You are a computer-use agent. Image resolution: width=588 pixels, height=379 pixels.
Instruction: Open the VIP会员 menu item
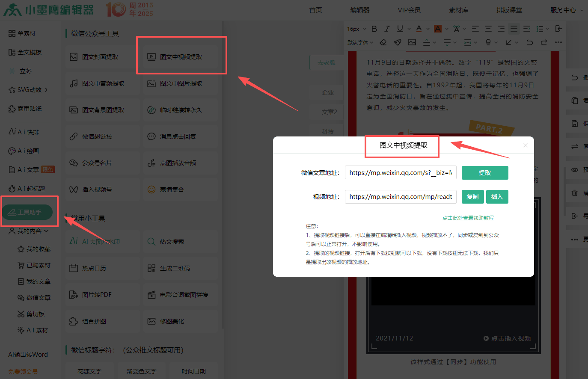click(409, 10)
